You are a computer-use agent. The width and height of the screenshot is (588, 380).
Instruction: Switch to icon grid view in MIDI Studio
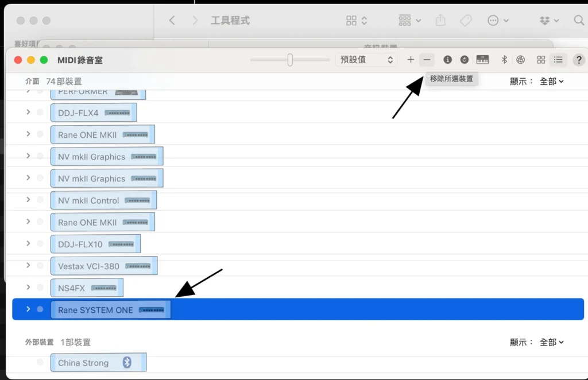click(x=541, y=60)
